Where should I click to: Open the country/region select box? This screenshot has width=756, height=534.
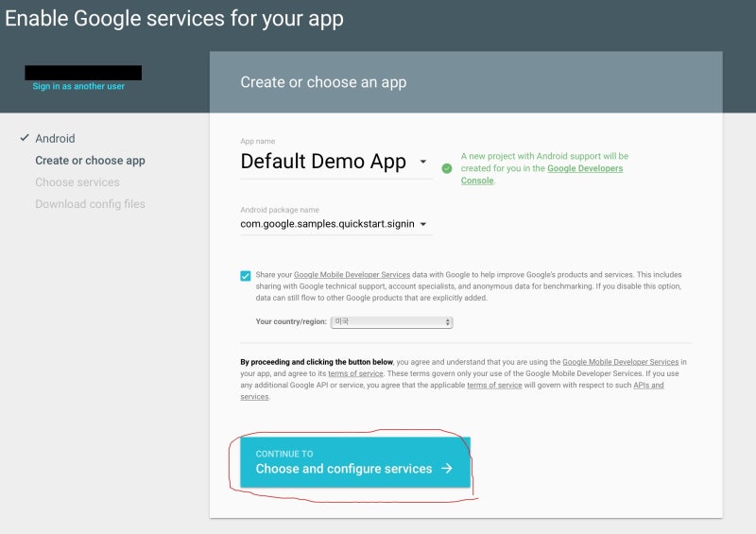point(391,321)
